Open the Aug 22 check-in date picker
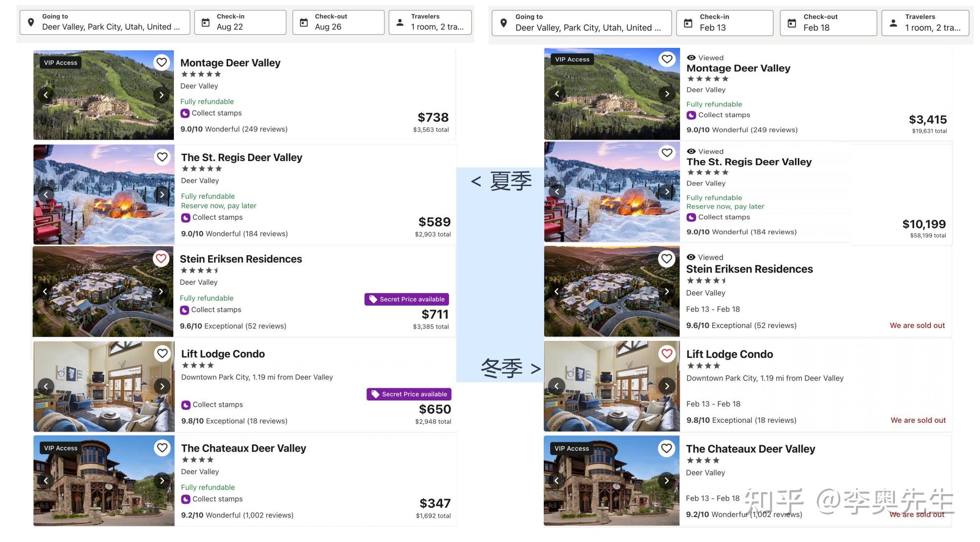The width and height of the screenshot is (980, 542). (240, 22)
